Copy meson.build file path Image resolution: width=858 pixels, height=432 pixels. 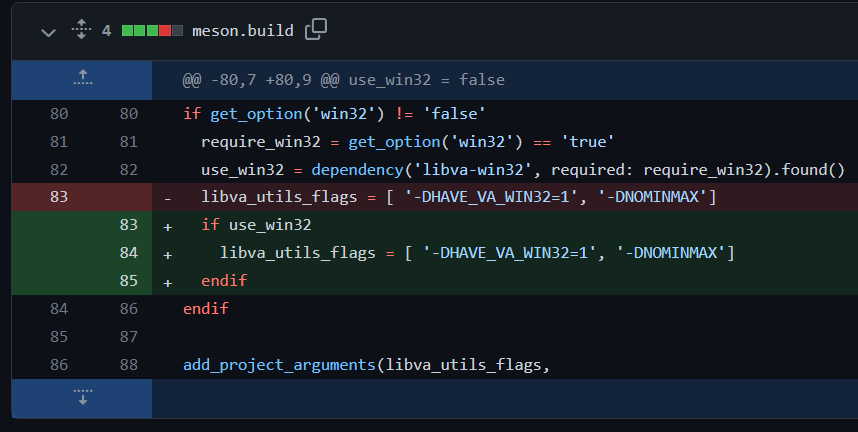[x=316, y=29]
